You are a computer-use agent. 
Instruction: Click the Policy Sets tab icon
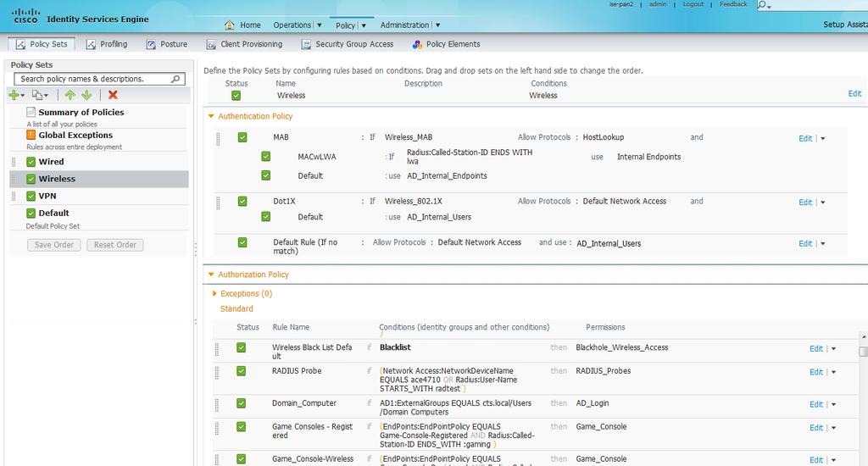point(20,44)
